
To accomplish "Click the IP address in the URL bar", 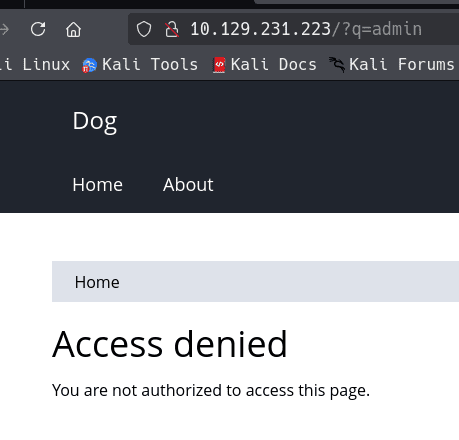I will click(260, 29).
